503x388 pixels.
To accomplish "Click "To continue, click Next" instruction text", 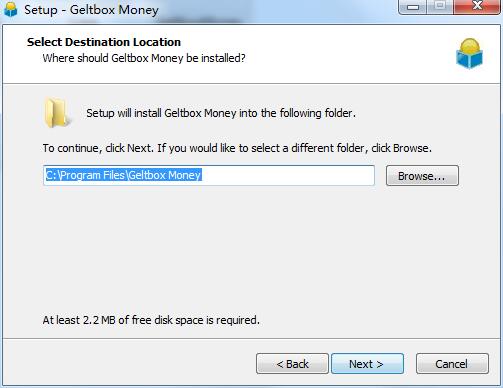I will [237, 148].
